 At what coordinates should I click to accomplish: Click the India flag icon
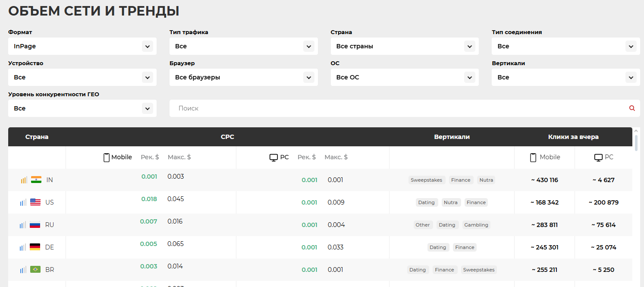click(36, 180)
